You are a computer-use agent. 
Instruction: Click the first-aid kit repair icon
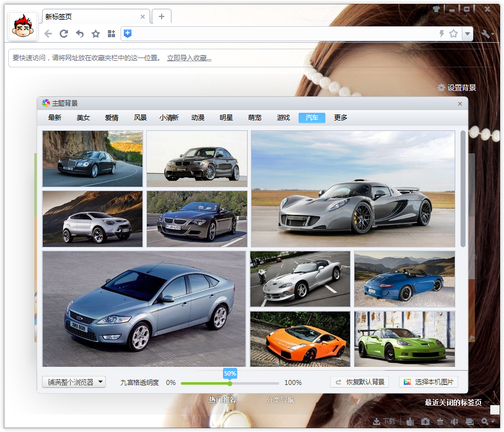pyautogui.click(x=425, y=421)
